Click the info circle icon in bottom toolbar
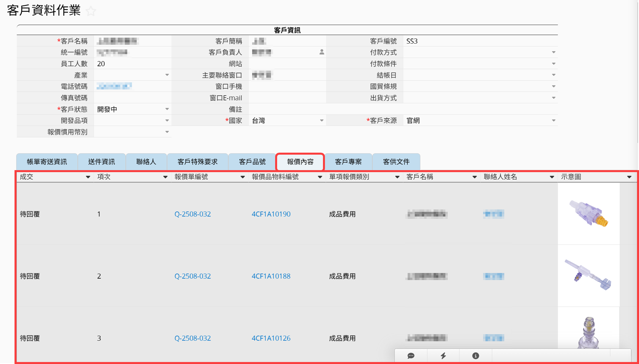Screen dimensions: 639x364 pos(475,355)
